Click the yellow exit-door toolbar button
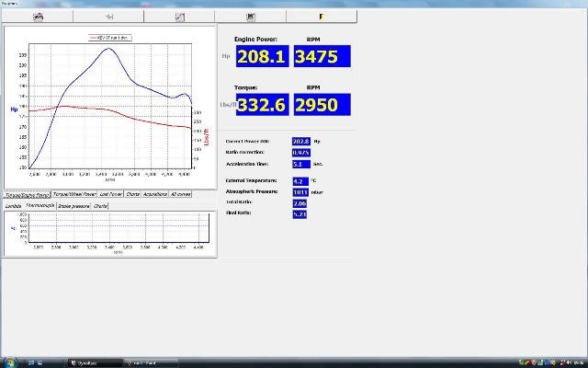The width and height of the screenshot is (588, 368). click(x=322, y=17)
